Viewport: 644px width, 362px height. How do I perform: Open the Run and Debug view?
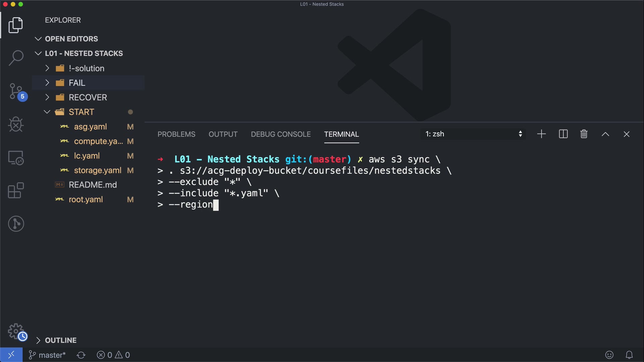click(16, 124)
